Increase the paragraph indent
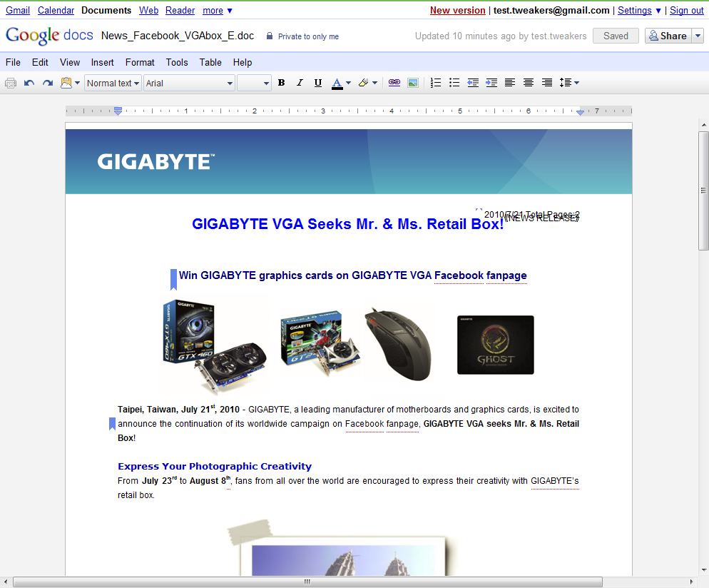Viewport: 709px width, 588px height. coord(491,83)
